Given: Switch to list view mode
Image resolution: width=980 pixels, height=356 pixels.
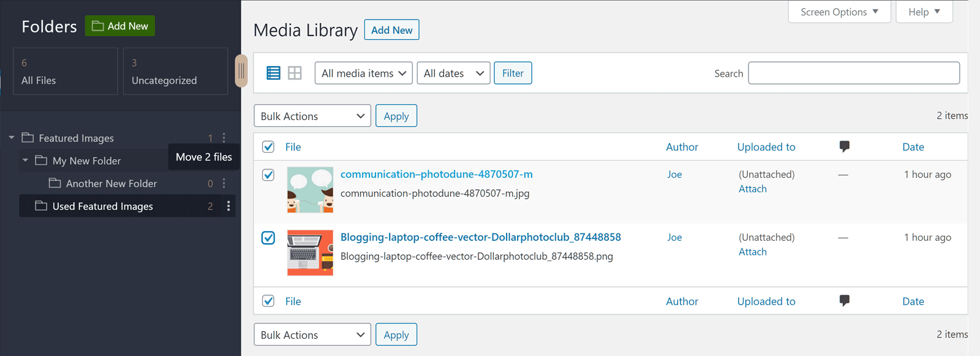Looking at the screenshot, I should click(x=273, y=73).
